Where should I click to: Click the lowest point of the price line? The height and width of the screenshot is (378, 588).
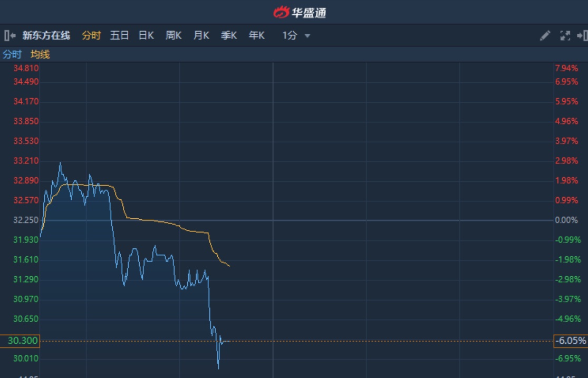(218, 367)
